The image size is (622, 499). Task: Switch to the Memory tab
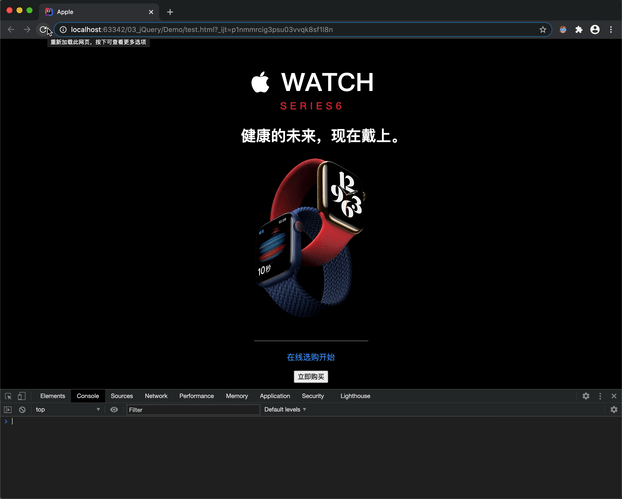tap(237, 396)
